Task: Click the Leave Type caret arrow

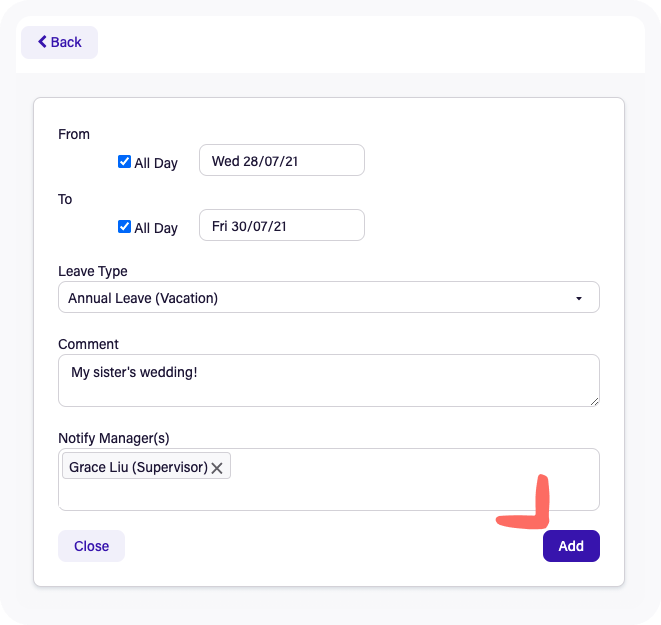Action: coord(579,298)
